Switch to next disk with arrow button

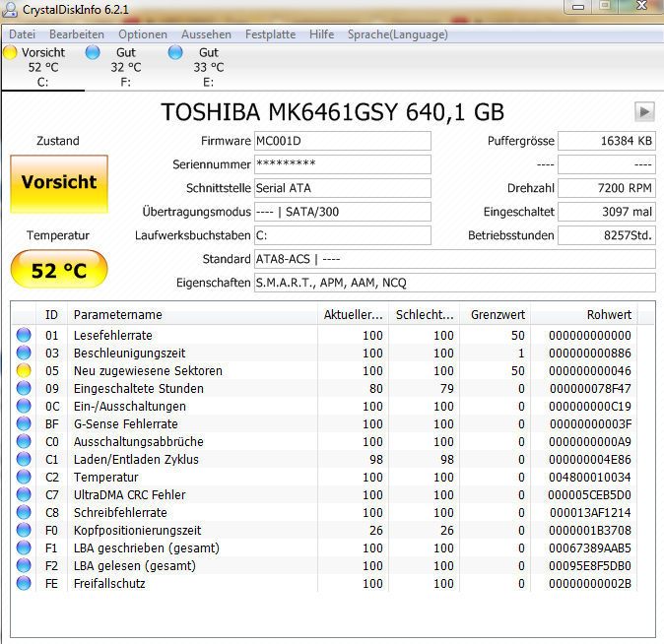point(644,112)
